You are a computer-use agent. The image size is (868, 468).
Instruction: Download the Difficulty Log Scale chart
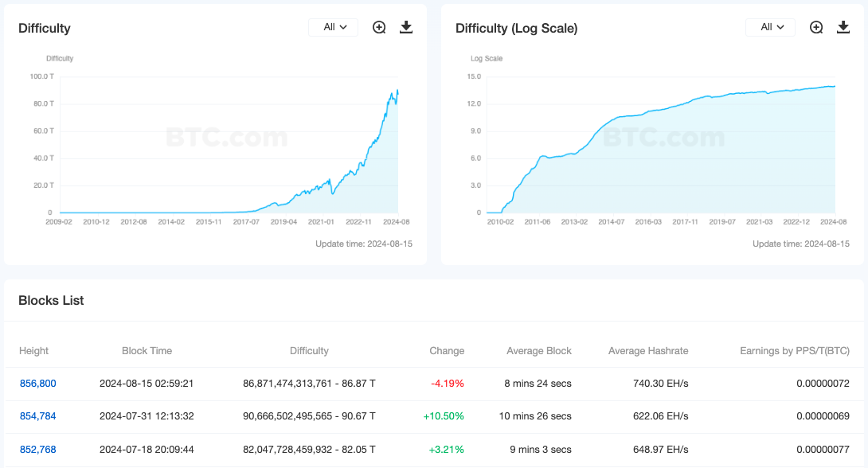click(843, 28)
